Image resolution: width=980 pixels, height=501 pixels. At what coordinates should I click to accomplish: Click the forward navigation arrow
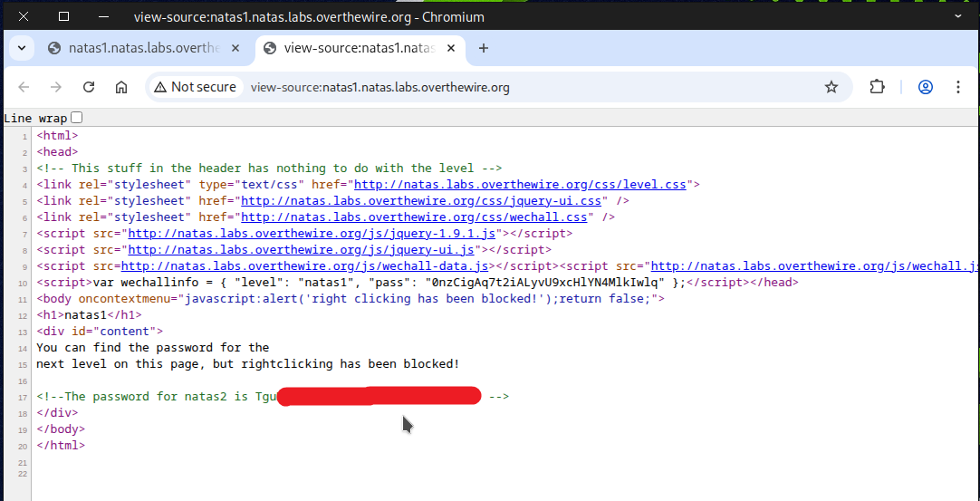[56, 87]
